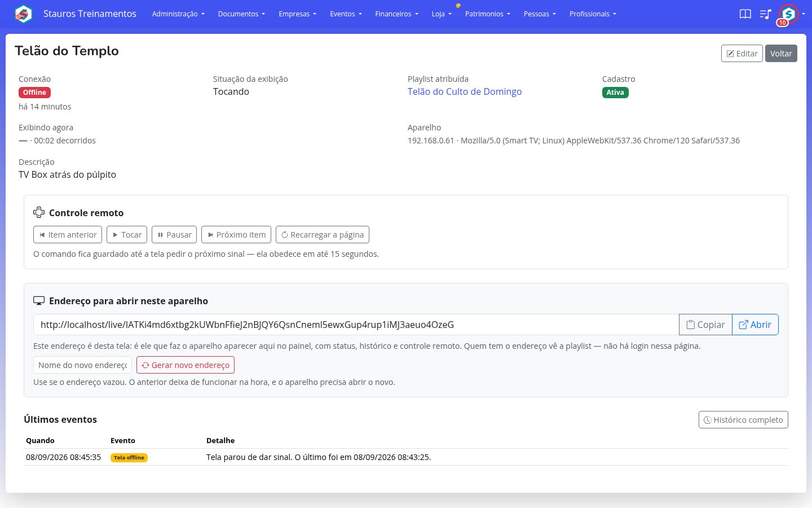Focus the Nome do novo endereço field
Image resolution: width=812 pixels, height=508 pixels.
82,365
